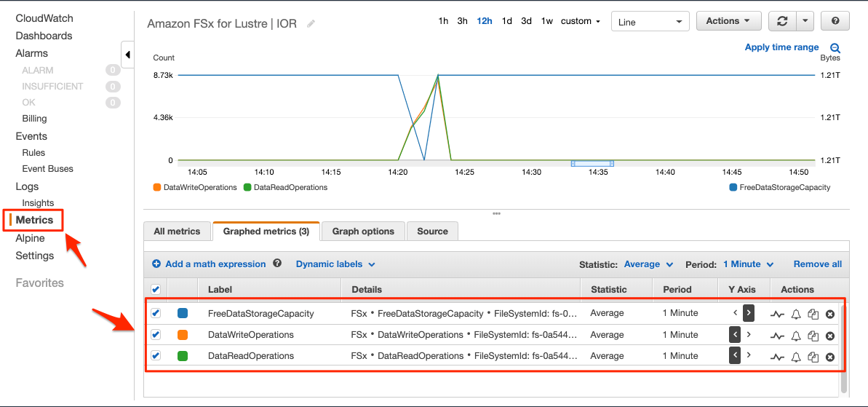868x407 pixels.
Task: Select the 12h time range
Action: click(x=485, y=21)
